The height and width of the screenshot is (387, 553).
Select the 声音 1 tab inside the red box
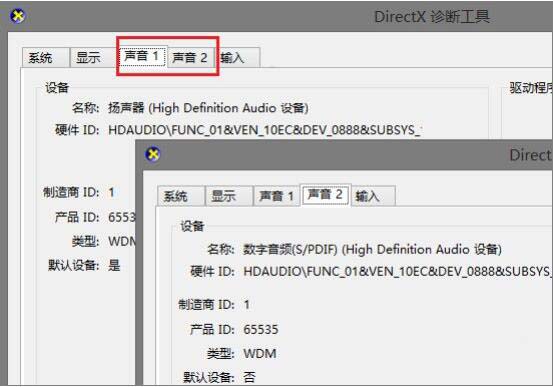pos(142,56)
